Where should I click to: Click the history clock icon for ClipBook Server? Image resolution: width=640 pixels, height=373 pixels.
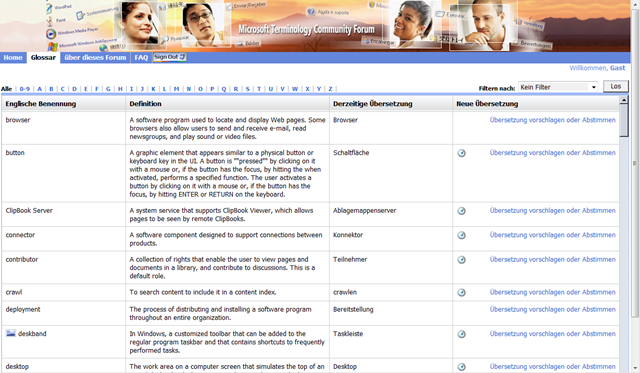coord(461,211)
